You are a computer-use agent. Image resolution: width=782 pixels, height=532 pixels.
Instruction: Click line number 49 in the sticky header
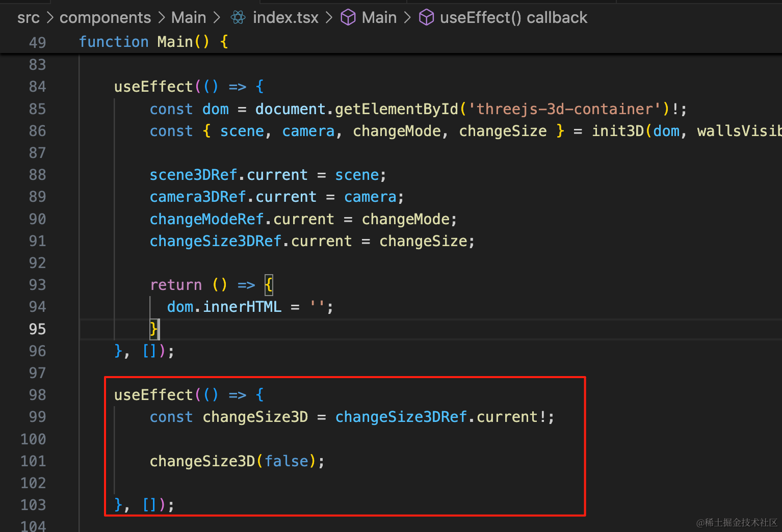[x=37, y=42]
